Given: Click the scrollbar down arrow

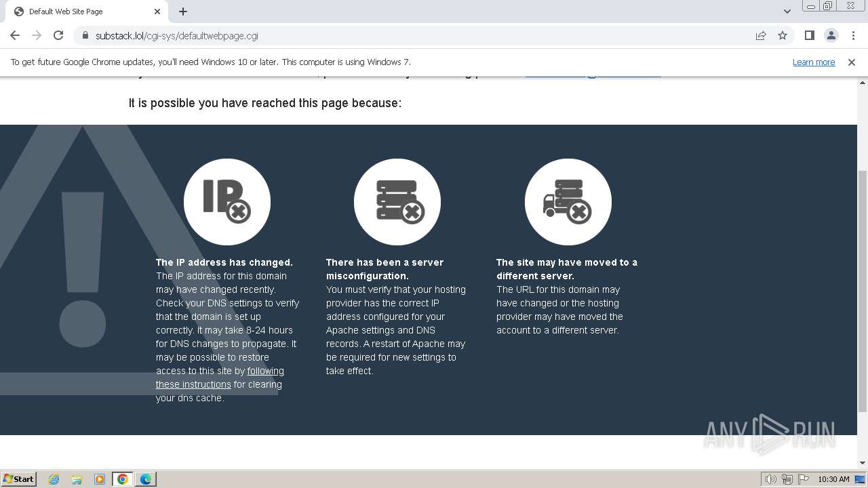Looking at the screenshot, I should (863, 463).
